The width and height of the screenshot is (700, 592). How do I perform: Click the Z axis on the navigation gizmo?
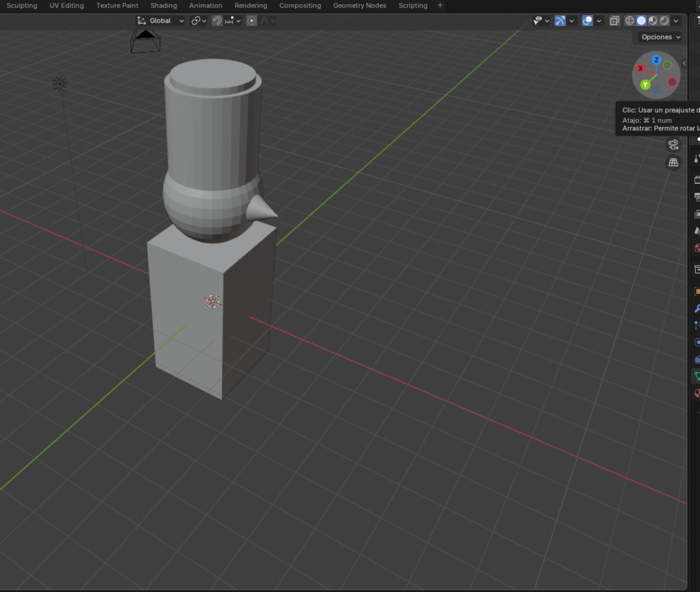click(656, 60)
